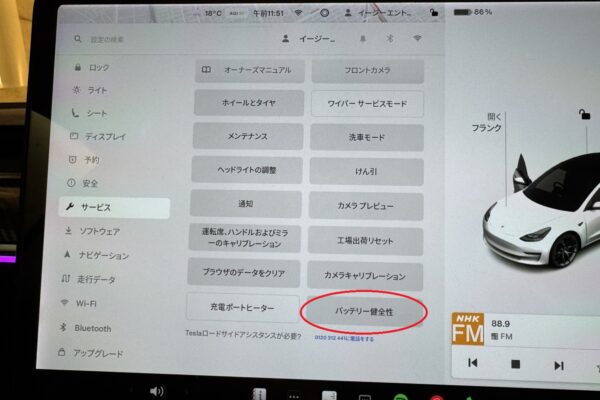Viewport: 600px width, 400px height.
Task: Open the Lights (ライト) settings
Action: [x=98, y=90]
